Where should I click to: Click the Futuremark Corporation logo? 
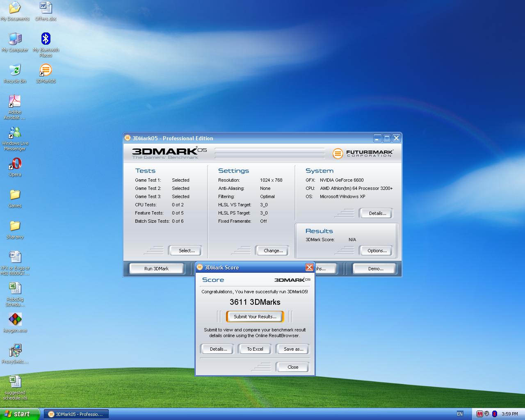click(x=363, y=153)
